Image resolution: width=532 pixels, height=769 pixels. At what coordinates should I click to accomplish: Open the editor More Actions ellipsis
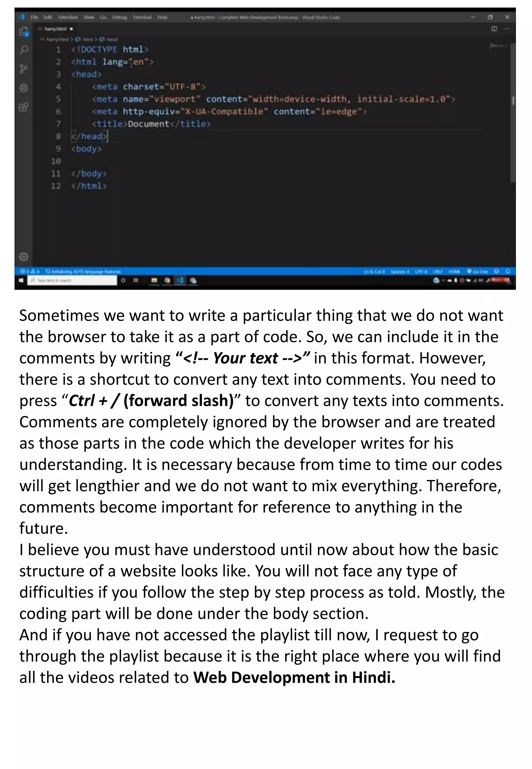click(x=506, y=29)
